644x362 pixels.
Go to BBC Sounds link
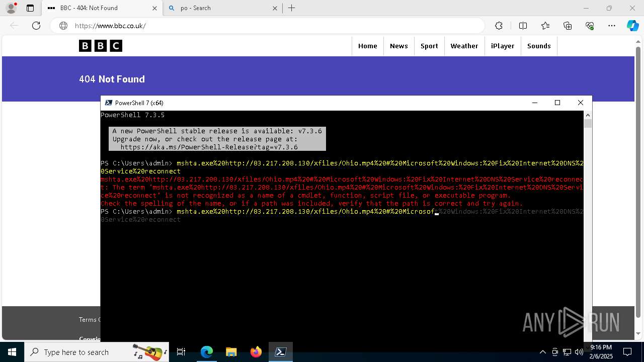coord(539,46)
